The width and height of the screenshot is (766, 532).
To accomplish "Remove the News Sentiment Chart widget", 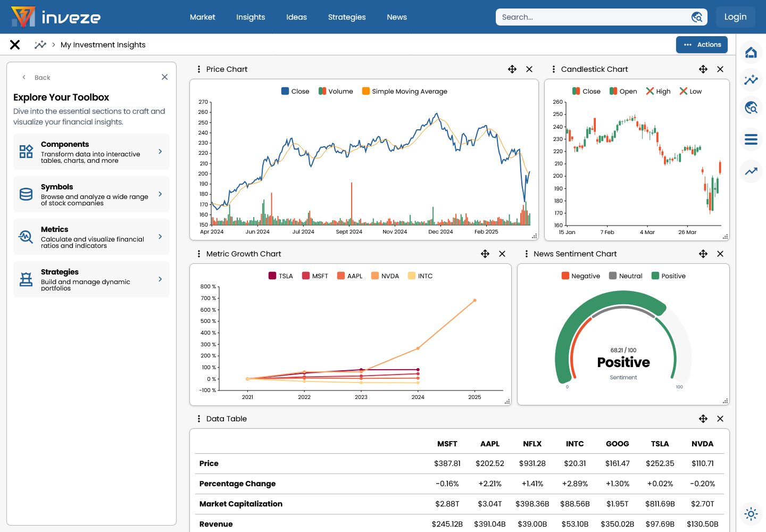I will [720, 254].
